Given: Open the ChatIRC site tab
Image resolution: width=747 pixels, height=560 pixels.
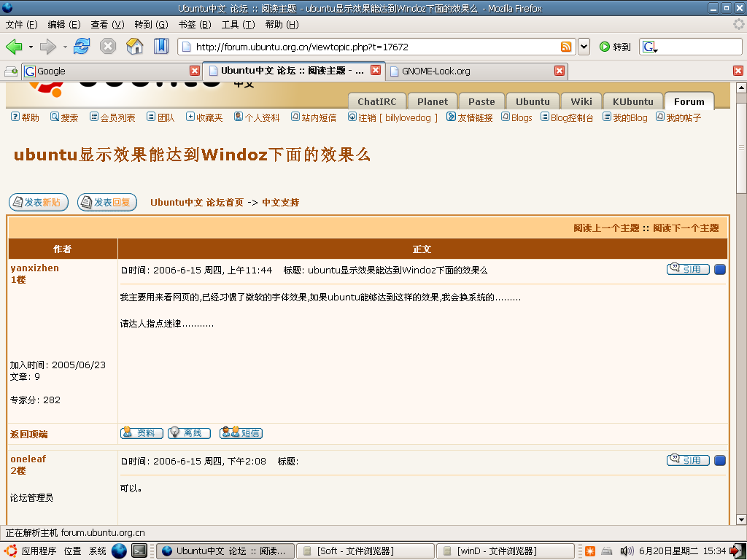Looking at the screenshot, I should tap(377, 101).
